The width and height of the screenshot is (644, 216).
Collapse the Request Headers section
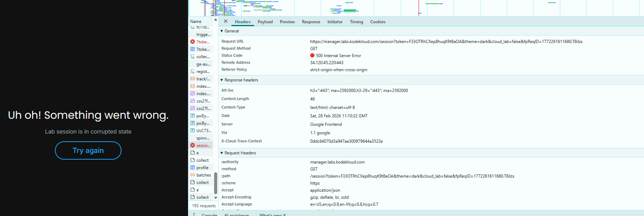point(222,153)
